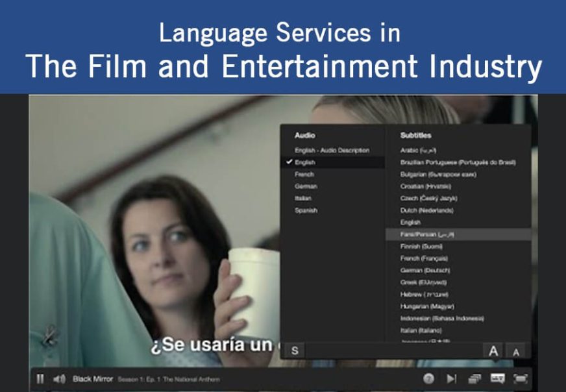
Task: Select Croatian (Hrvatski) subtitles
Action: [426, 186]
